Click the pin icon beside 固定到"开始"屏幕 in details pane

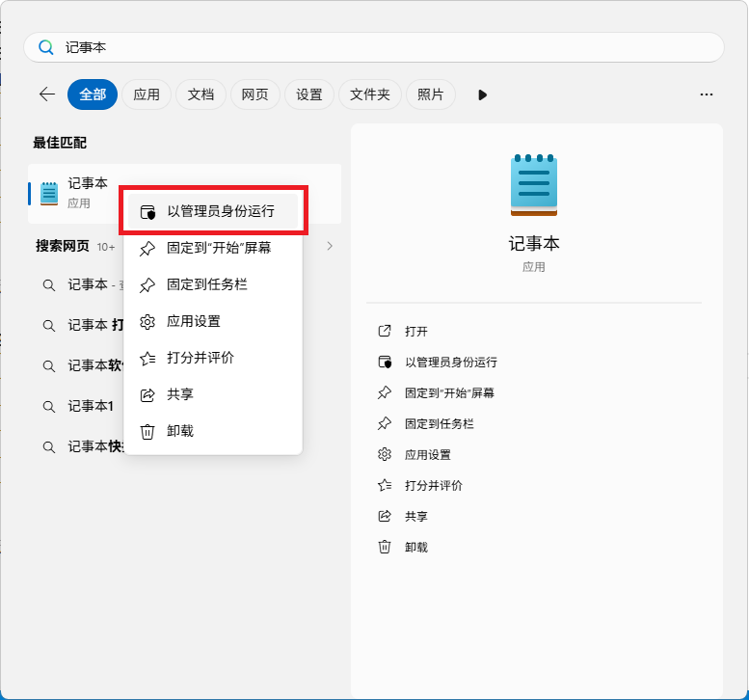pyautogui.click(x=385, y=392)
